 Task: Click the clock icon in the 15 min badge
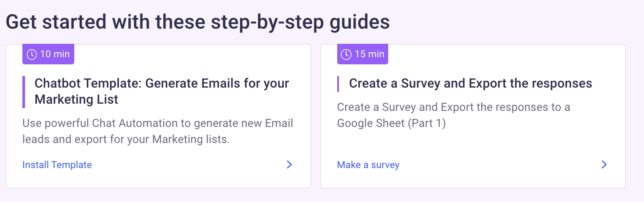point(347,54)
